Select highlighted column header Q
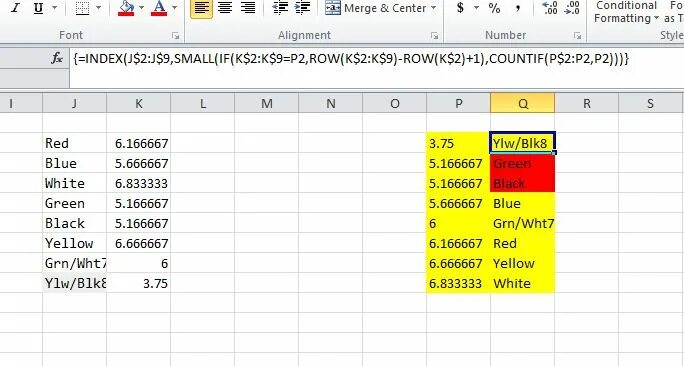This screenshot has height=366, width=684. coord(523,103)
